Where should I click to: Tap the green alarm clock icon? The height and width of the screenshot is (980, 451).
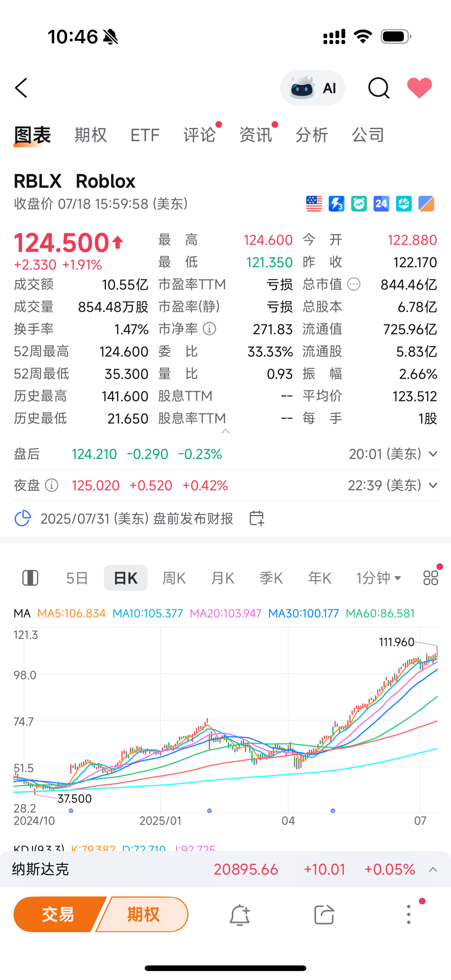click(x=359, y=204)
